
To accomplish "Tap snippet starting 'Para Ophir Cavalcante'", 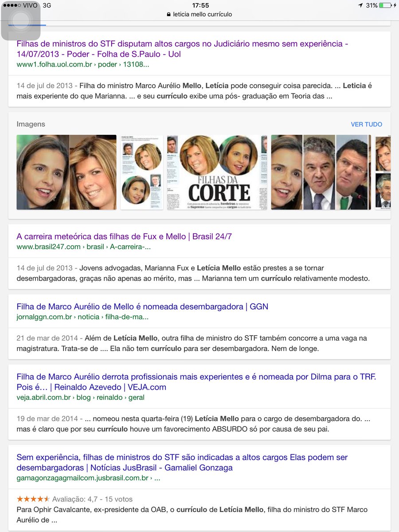I will tap(192, 515).
